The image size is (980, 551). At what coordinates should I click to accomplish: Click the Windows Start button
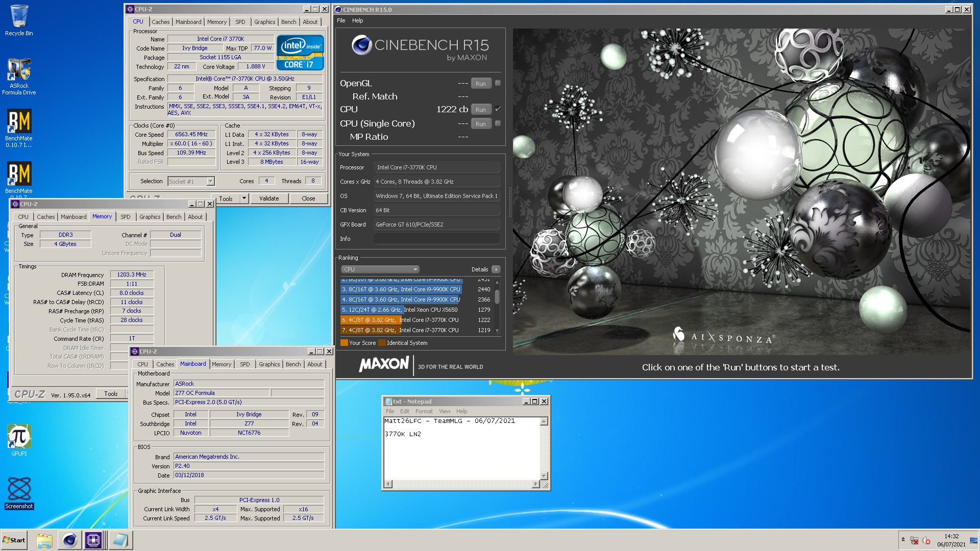tap(14, 540)
